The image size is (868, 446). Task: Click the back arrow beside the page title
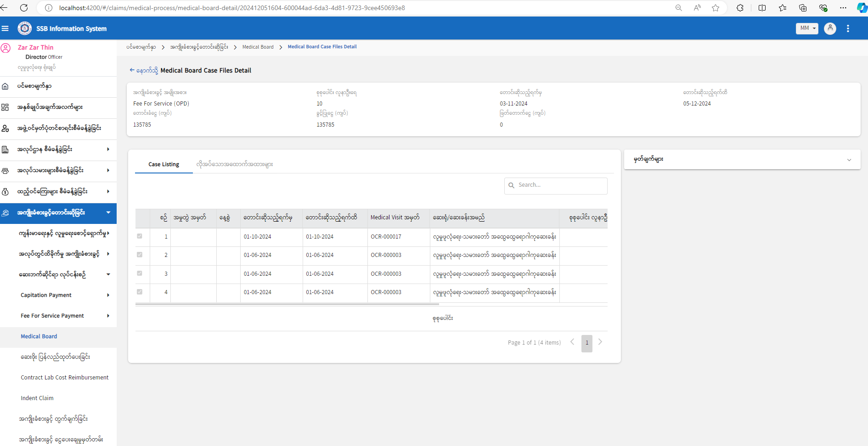pyautogui.click(x=132, y=70)
